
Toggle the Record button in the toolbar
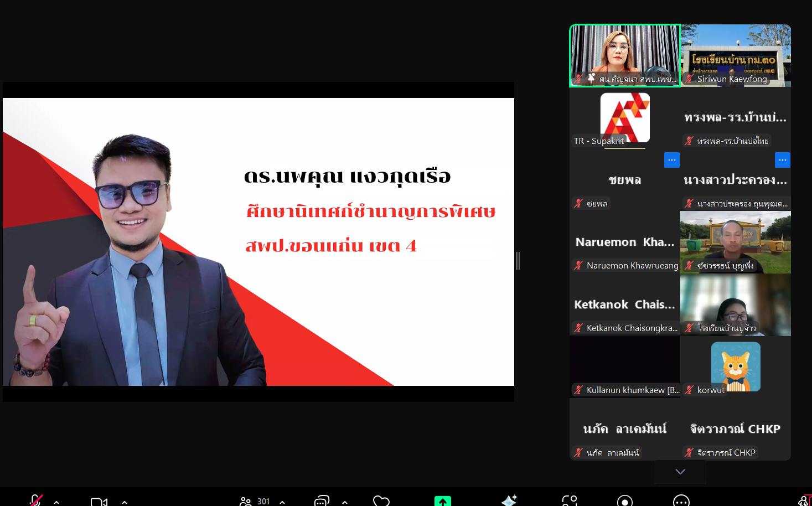point(625,501)
